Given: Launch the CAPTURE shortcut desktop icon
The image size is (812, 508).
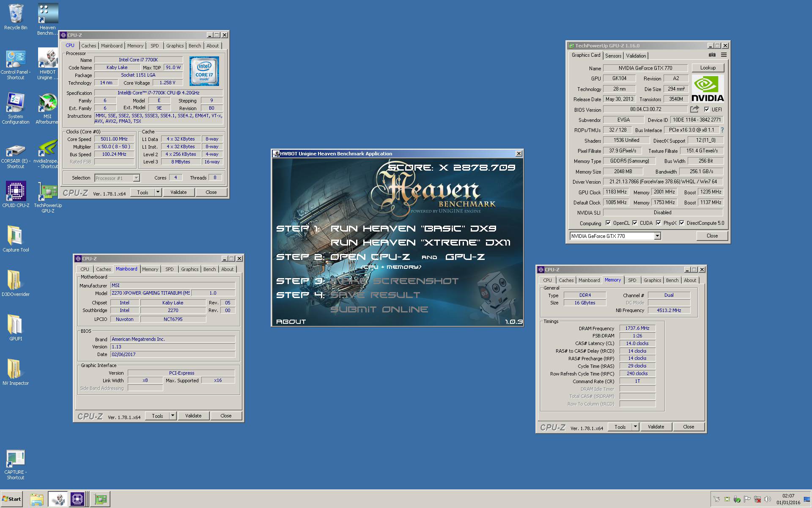Looking at the screenshot, I should click(16, 465).
